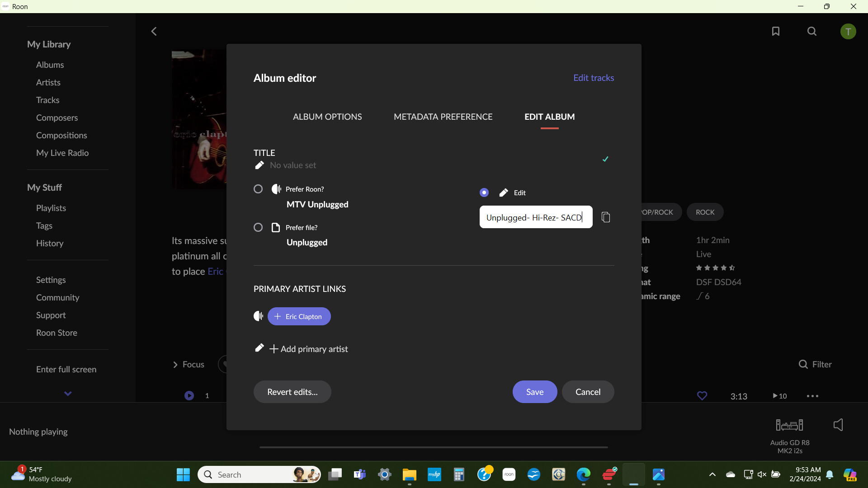
Task: Select the Edit Album tab
Action: click(x=550, y=117)
